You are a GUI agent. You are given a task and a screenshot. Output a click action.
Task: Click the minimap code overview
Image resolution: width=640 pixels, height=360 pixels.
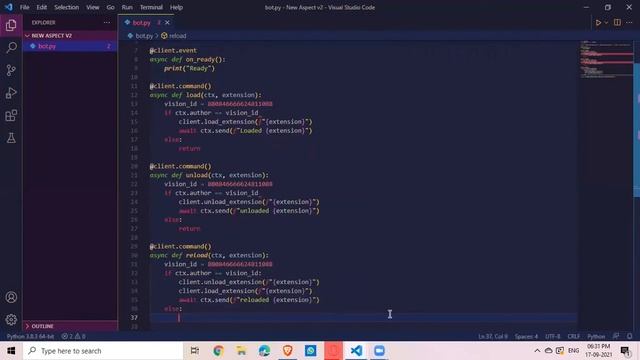point(606,59)
